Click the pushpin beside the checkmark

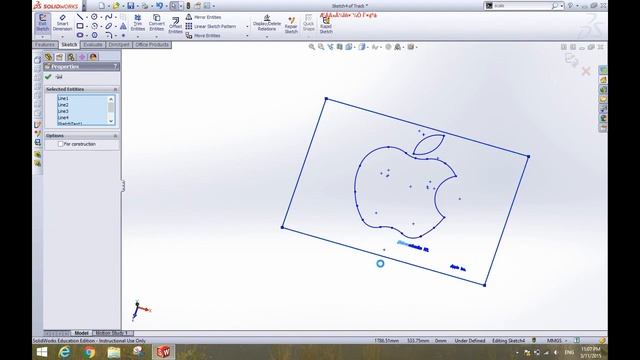pos(59,77)
